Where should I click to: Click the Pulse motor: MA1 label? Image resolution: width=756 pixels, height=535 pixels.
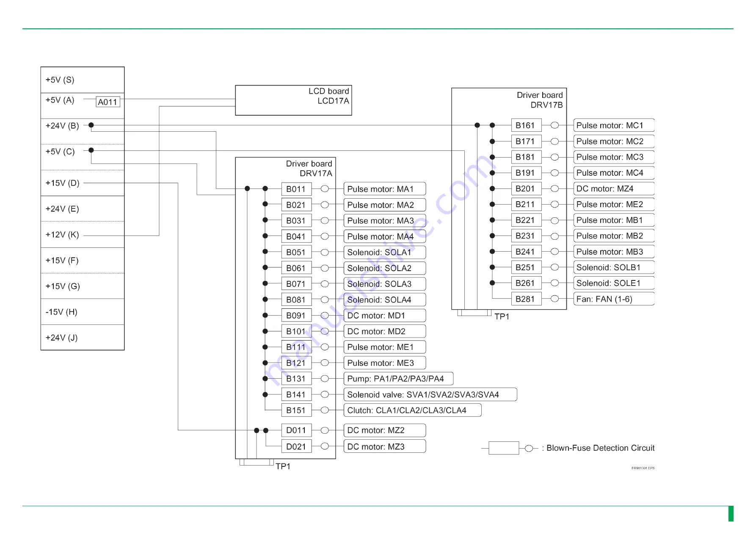(x=385, y=189)
